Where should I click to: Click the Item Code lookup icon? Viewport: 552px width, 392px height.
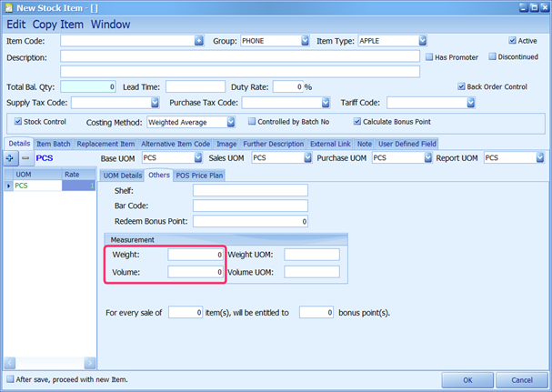click(199, 41)
